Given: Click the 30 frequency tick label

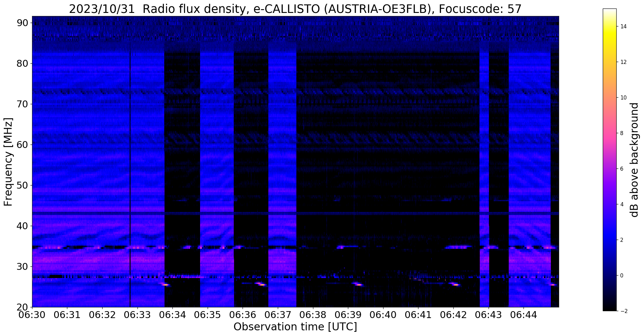Looking at the screenshot, I should tap(22, 266).
